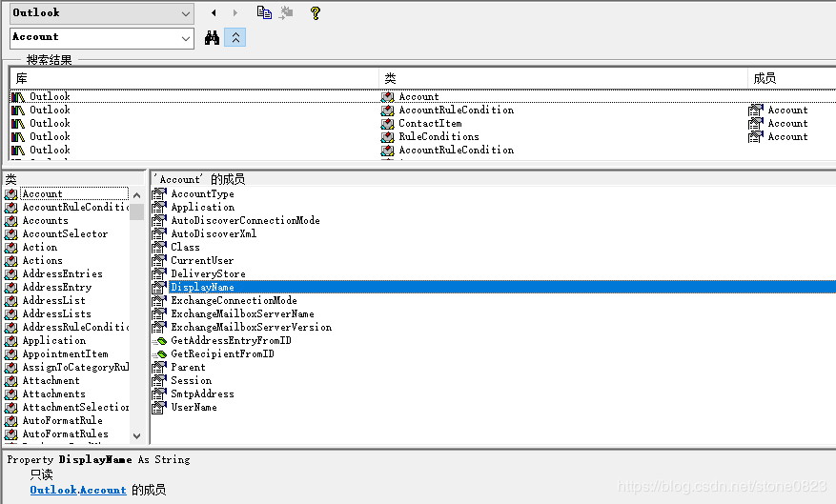The height and width of the screenshot is (504, 836).
Task: Click the 成员 column header
Action: [792, 79]
